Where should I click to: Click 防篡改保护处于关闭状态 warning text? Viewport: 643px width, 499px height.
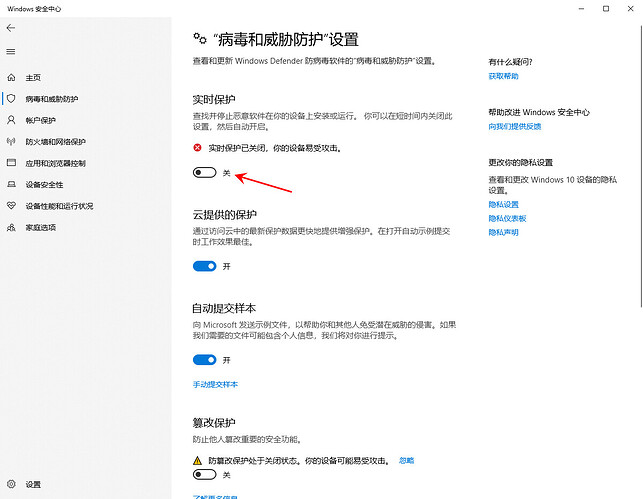coord(299,460)
